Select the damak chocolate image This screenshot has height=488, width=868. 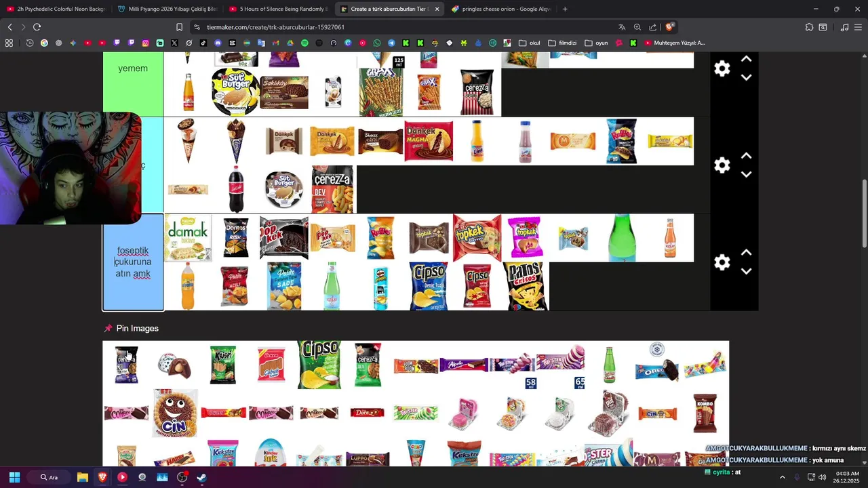click(x=187, y=238)
